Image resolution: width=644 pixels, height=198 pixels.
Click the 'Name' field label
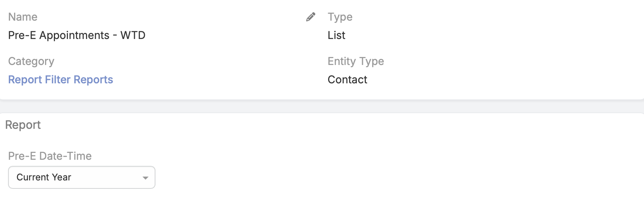click(23, 17)
